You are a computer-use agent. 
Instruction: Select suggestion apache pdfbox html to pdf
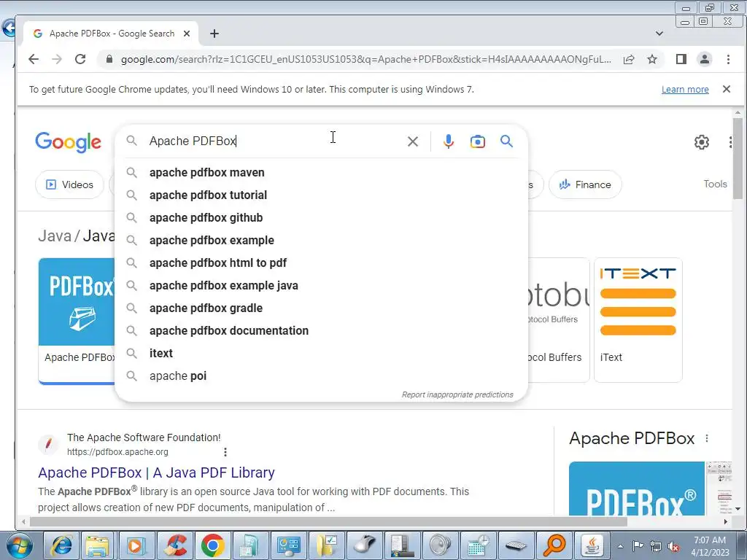click(x=321, y=262)
